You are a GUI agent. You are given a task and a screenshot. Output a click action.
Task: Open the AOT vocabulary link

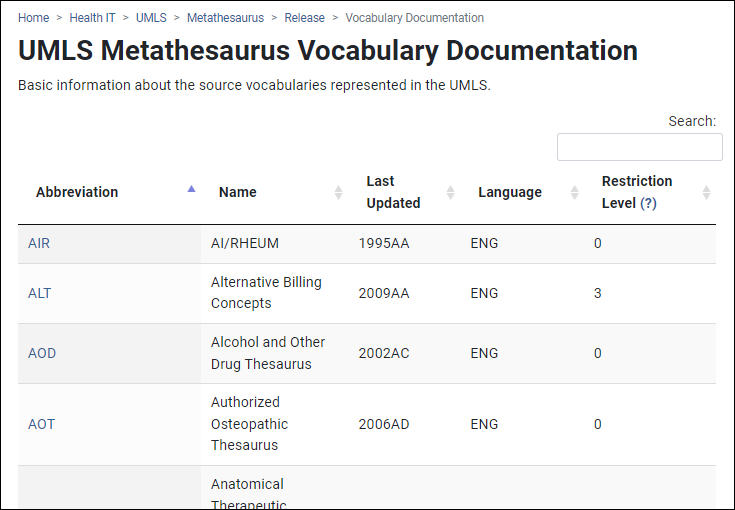point(41,424)
